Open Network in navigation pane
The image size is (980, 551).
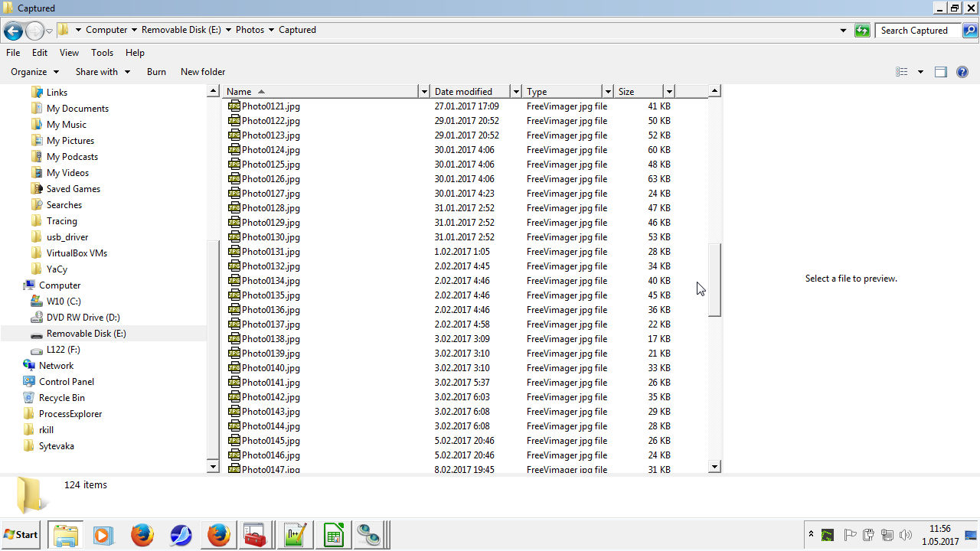56,366
